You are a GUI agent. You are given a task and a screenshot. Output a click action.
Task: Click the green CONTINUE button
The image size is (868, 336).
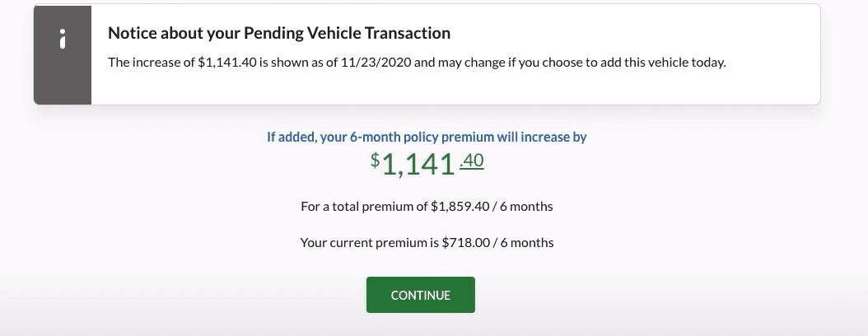(x=421, y=295)
